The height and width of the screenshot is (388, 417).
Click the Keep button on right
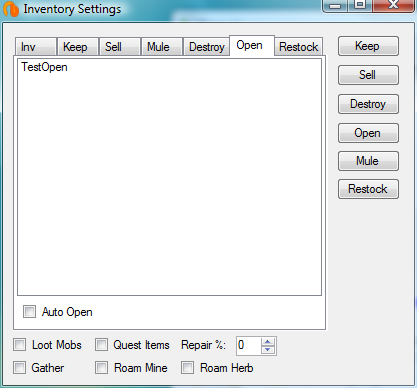coord(368,46)
